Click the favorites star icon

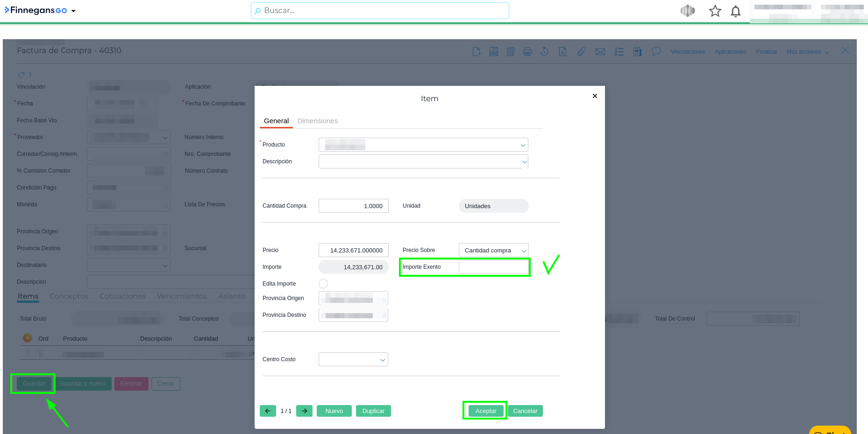pos(715,11)
